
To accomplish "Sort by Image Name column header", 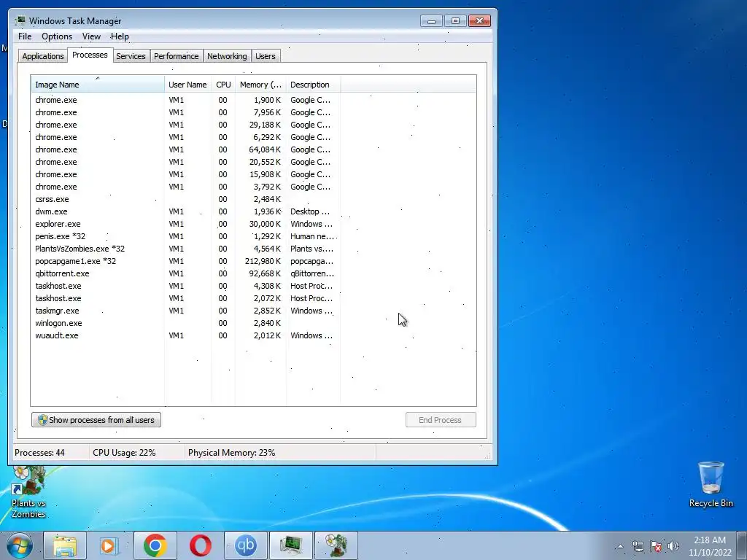I will [x=98, y=85].
